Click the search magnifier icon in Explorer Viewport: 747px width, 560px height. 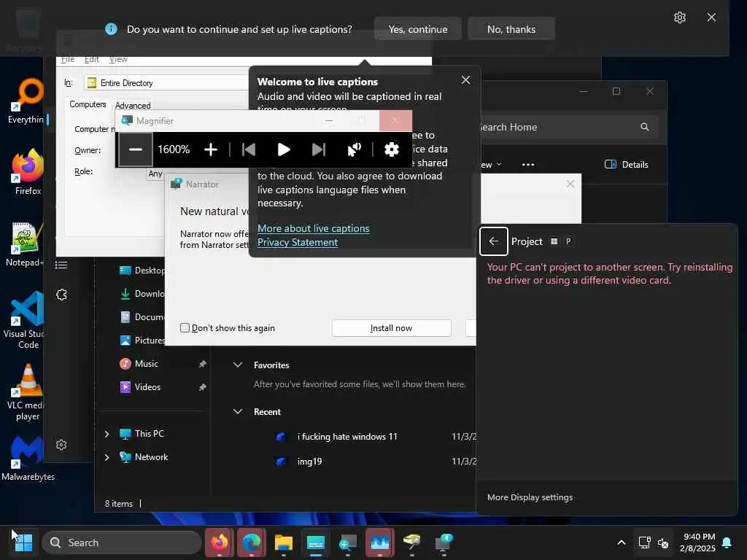tap(645, 127)
